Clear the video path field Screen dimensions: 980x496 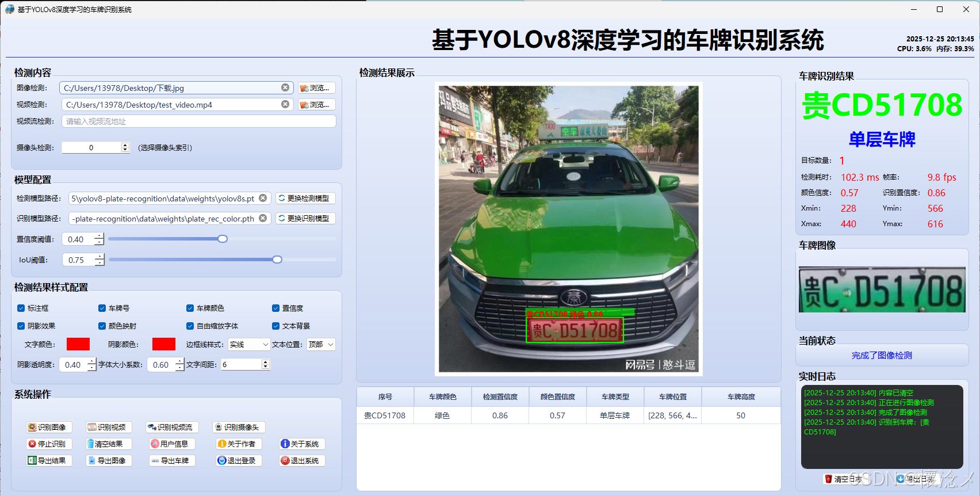pyautogui.click(x=285, y=104)
